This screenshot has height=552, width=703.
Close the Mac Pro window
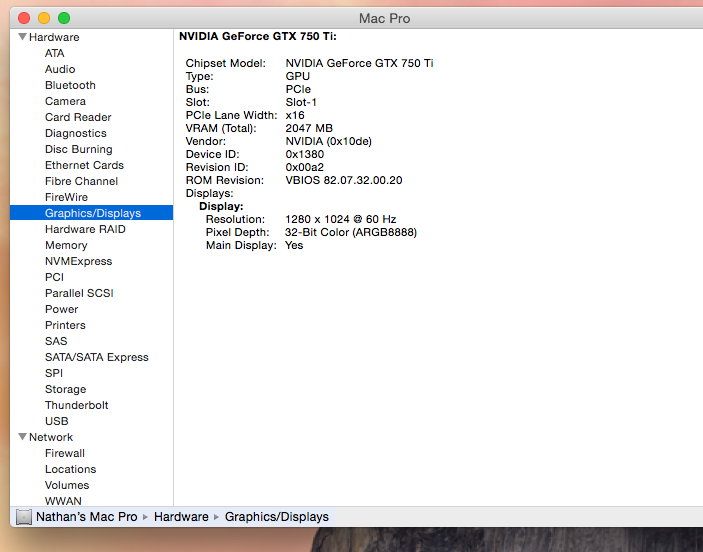pos(24,18)
